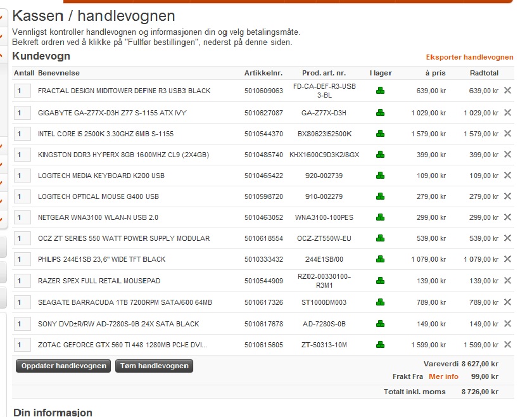Click the 'Radtotal' column header
The height and width of the screenshot is (417, 532).
click(484, 73)
